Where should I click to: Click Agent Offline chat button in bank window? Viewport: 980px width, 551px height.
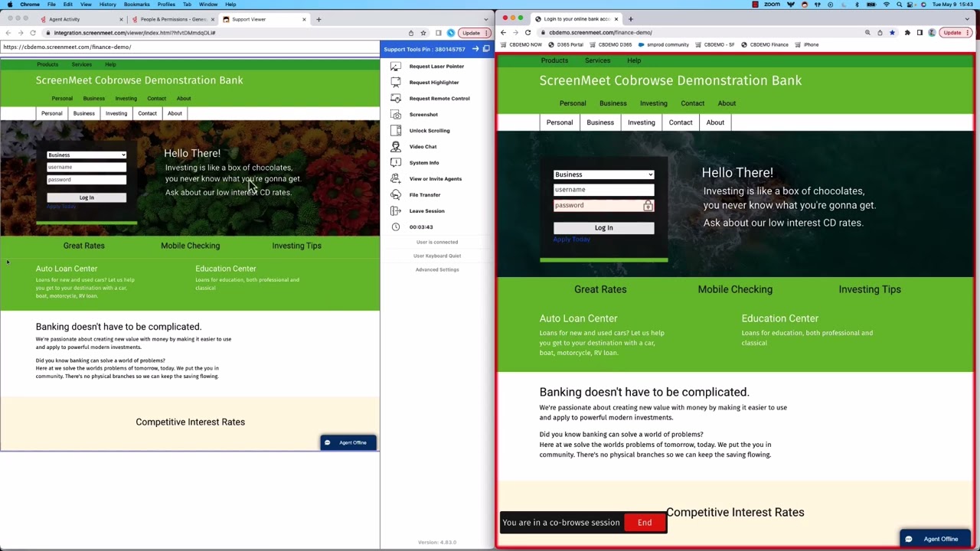pyautogui.click(x=934, y=539)
